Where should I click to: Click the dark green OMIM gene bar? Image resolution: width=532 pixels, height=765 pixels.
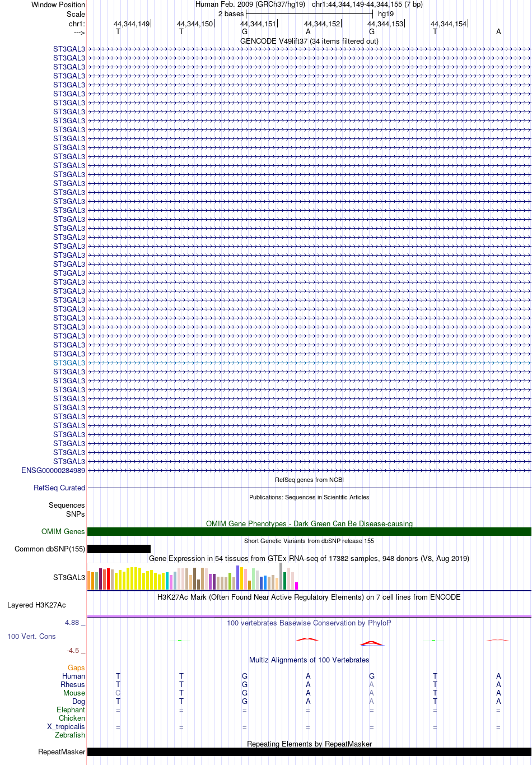(x=309, y=531)
